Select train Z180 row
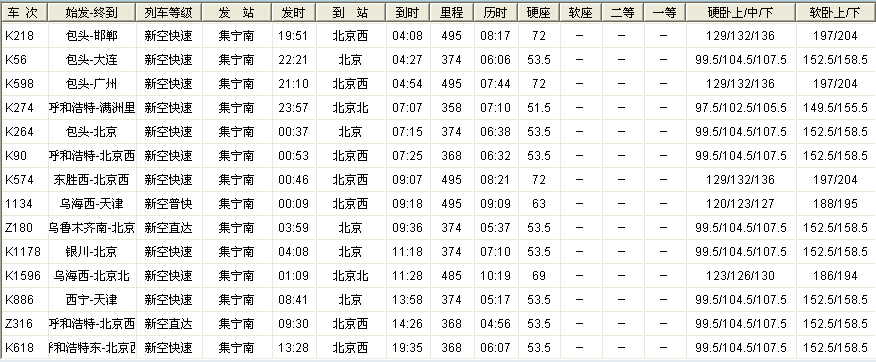This screenshot has height=362, width=876. click(x=438, y=228)
